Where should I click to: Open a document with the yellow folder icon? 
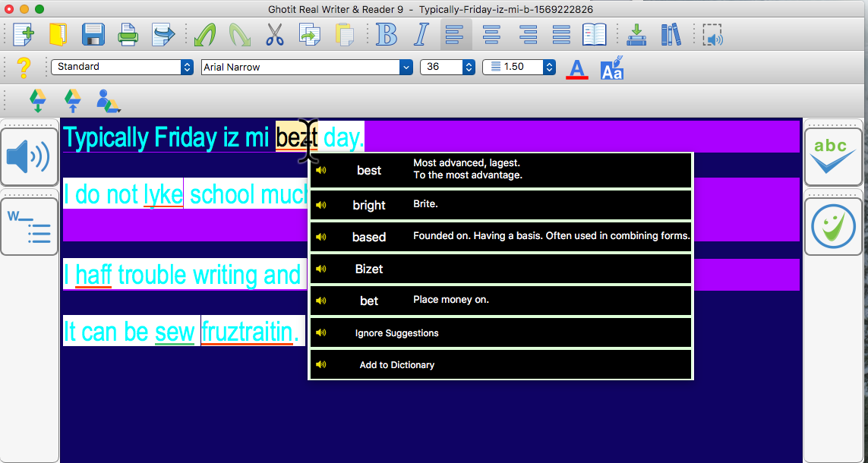coord(58,34)
